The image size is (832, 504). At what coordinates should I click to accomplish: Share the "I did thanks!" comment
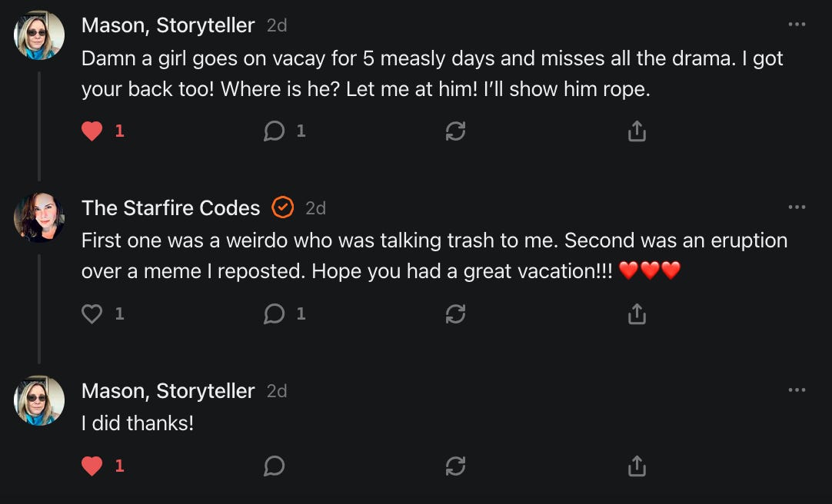(x=637, y=466)
